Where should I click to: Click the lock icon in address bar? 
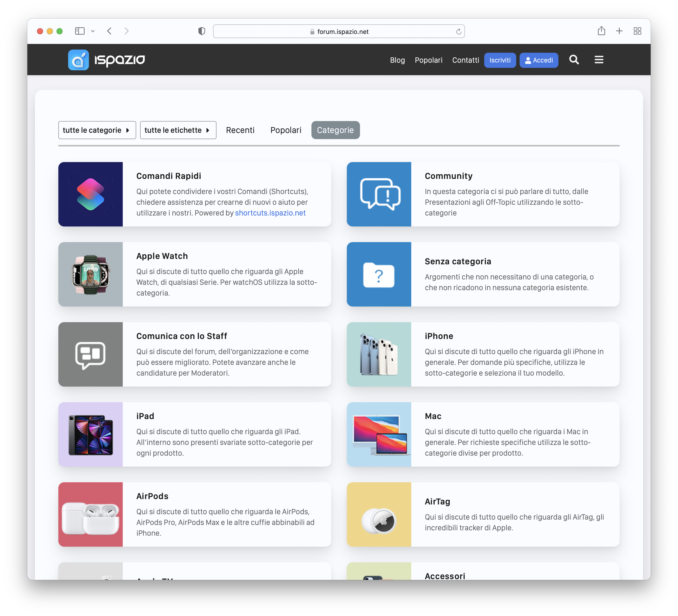pos(312,32)
